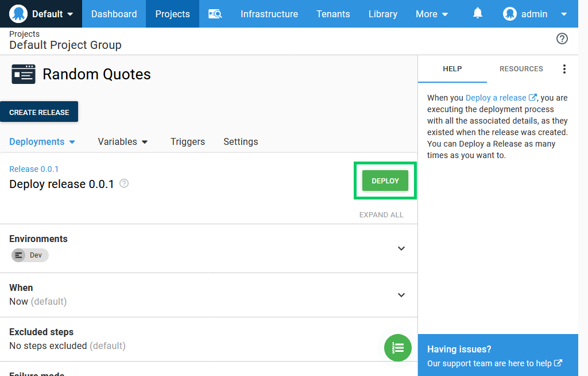Open the Deployments dropdown menu
This screenshot has height=376, width=588.
(x=42, y=141)
